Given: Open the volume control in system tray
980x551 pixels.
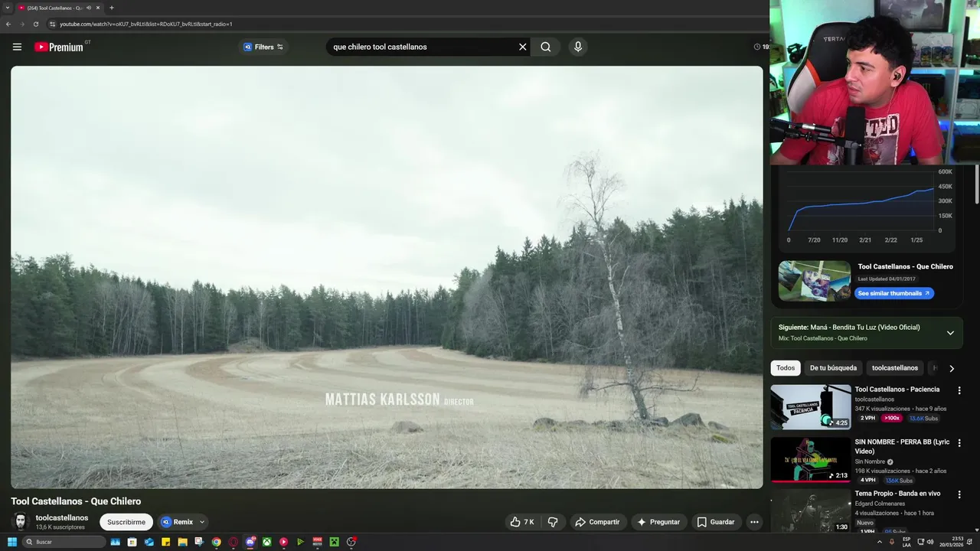Looking at the screenshot, I should [x=930, y=542].
